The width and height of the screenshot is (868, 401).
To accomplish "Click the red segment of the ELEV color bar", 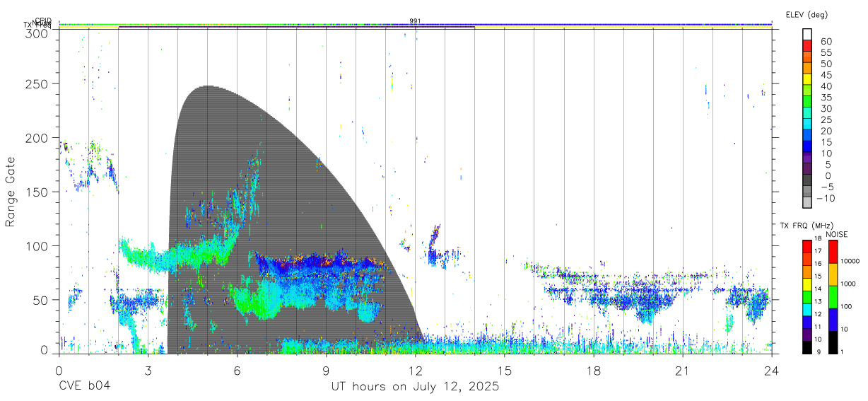I will point(807,45).
